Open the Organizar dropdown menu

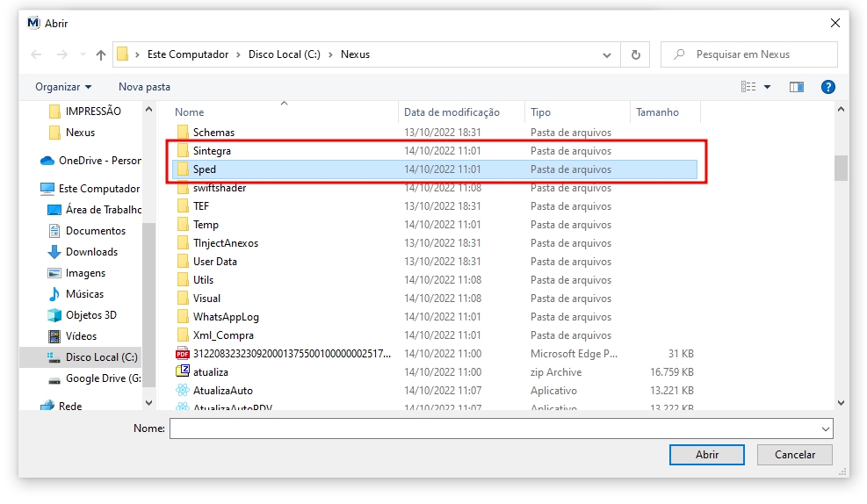pyautogui.click(x=62, y=87)
